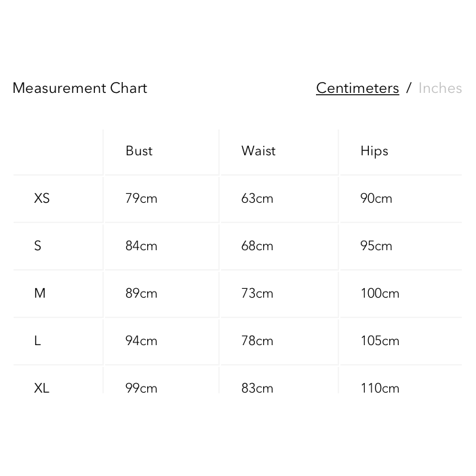Click the 83cm waist value for XL
Viewport: 476px width, 476px height.
[257, 388]
